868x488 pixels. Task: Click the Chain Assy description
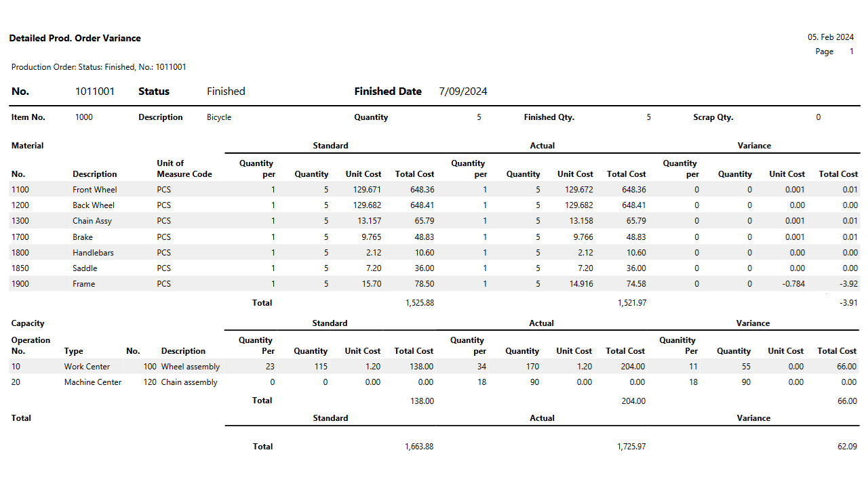[92, 221]
